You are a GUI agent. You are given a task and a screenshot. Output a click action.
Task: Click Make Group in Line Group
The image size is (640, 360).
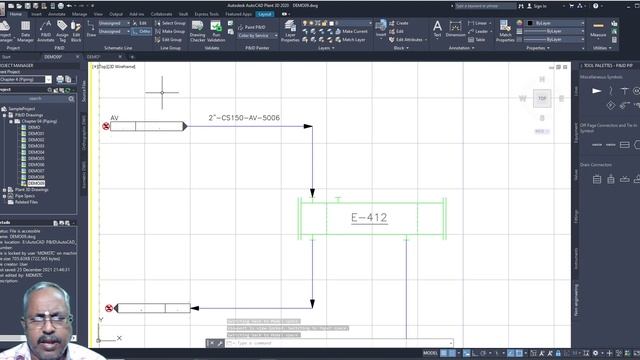[x=170, y=31]
